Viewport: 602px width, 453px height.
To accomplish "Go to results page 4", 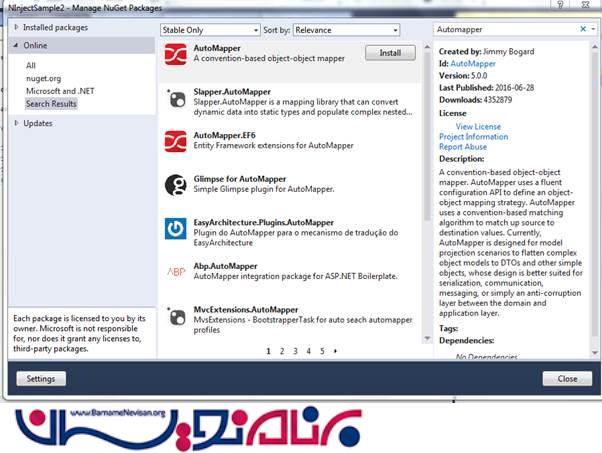I will pyautogui.click(x=309, y=351).
